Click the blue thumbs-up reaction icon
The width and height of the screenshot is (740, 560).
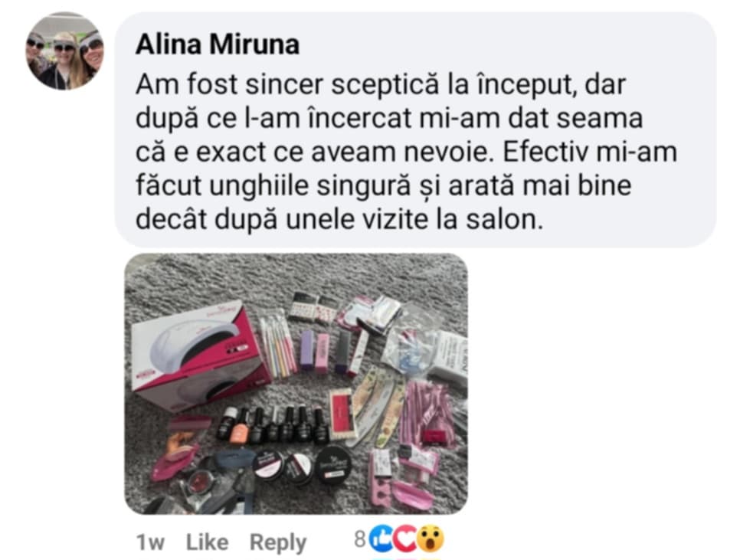coord(382,539)
